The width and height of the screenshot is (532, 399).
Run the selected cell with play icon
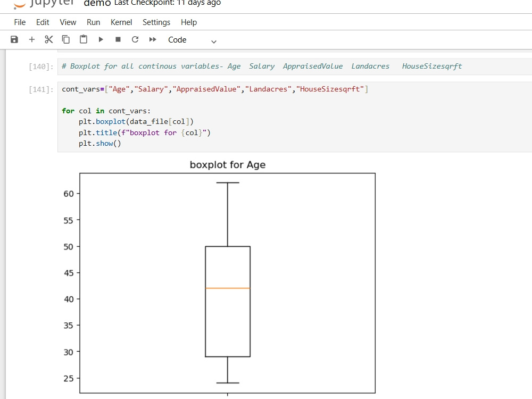[101, 40]
